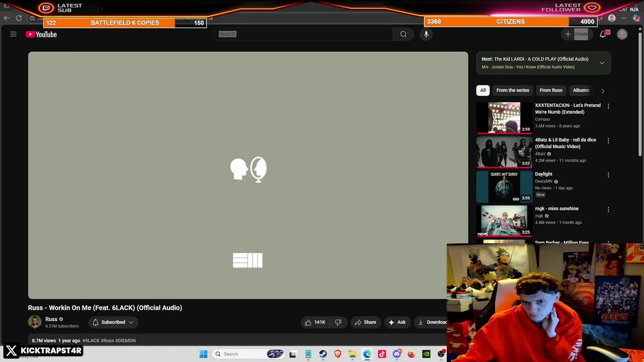Open the Subscribed notification dropdown
Image resolution: width=644 pixels, height=362 pixels.
click(113, 322)
